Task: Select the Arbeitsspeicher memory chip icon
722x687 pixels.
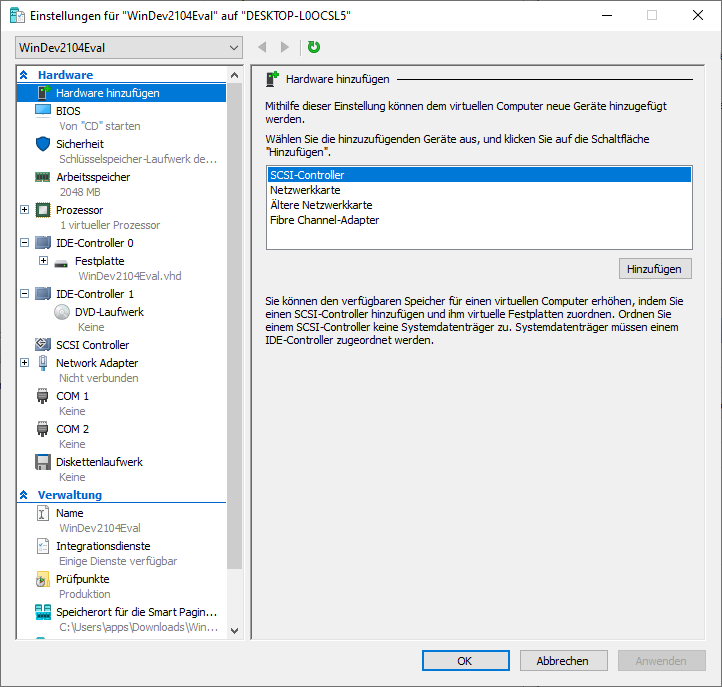Action: pyautogui.click(x=43, y=177)
